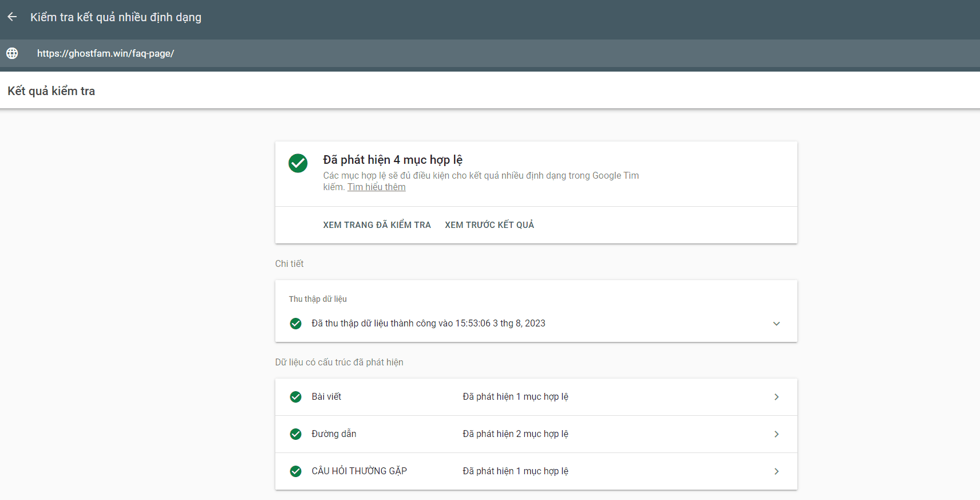Click the green check next to crawl status
Image resolution: width=980 pixels, height=500 pixels.
coord(295,324)
